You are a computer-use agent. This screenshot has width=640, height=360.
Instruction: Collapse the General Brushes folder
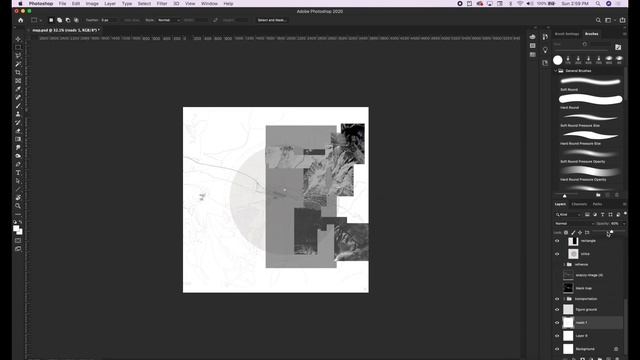pos(556,71)
